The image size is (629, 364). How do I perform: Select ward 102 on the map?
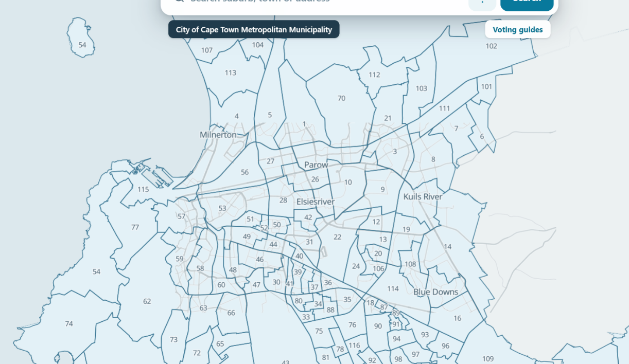(x=492, y=46)
